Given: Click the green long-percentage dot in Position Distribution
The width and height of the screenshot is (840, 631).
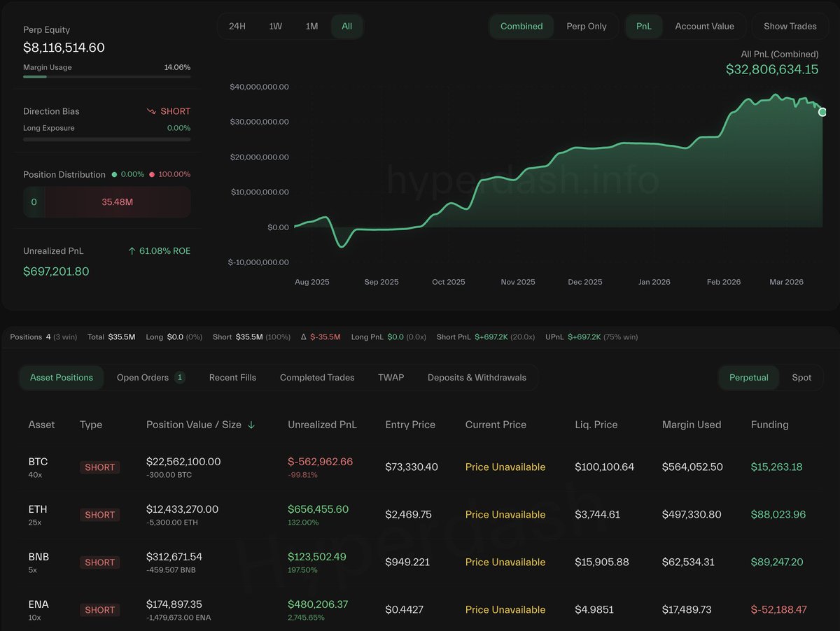Looking at the screenshot, I should pos(115,175).
